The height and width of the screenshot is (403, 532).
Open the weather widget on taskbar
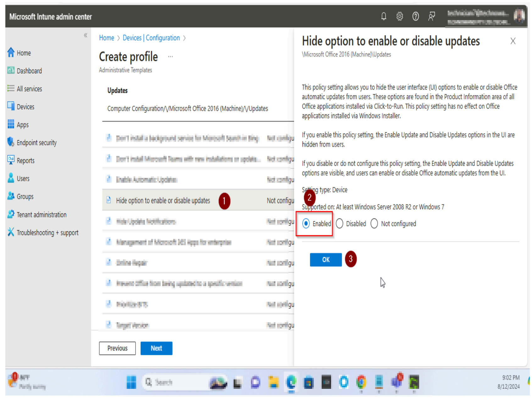(x=27, y=382)
